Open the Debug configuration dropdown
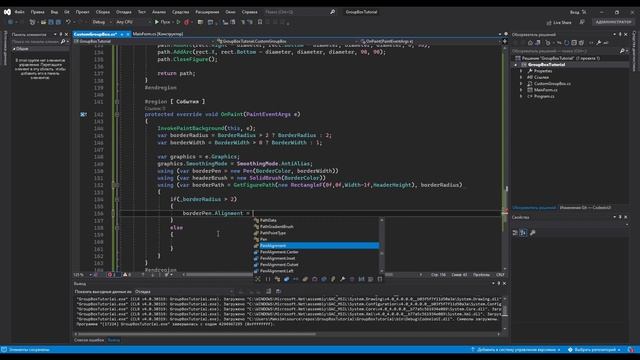Viewport: 640px width, 360px height. click(101, 22)
